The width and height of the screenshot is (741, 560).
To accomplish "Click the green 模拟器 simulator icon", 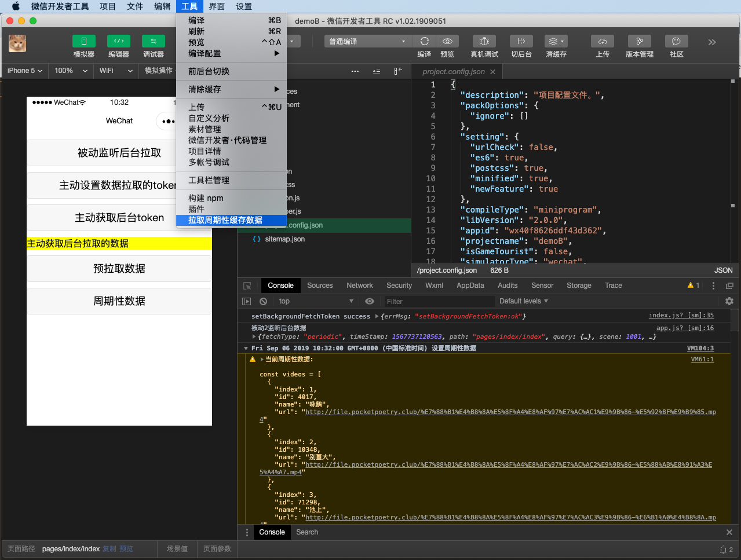I will (84, 41).
